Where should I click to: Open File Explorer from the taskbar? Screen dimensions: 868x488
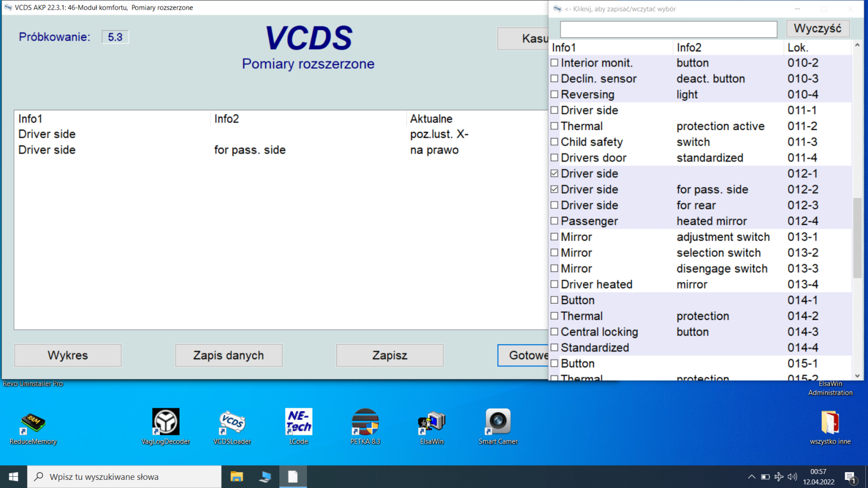pyautogui.click(x=237, y=477)
